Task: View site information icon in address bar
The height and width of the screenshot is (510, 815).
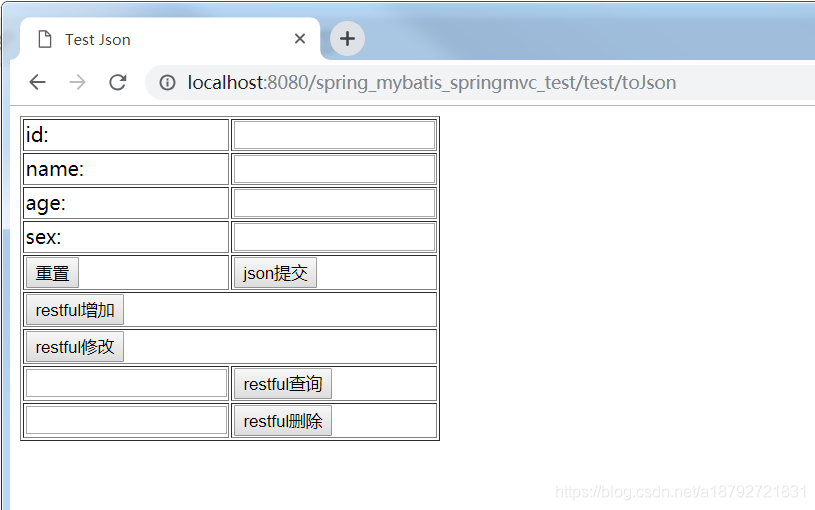Action: (x=167, y=82)
